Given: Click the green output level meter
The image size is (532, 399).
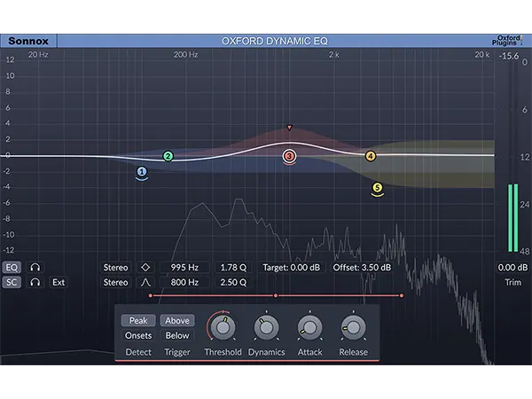Looking at the screenshot, I should click(x=512, y=218).
